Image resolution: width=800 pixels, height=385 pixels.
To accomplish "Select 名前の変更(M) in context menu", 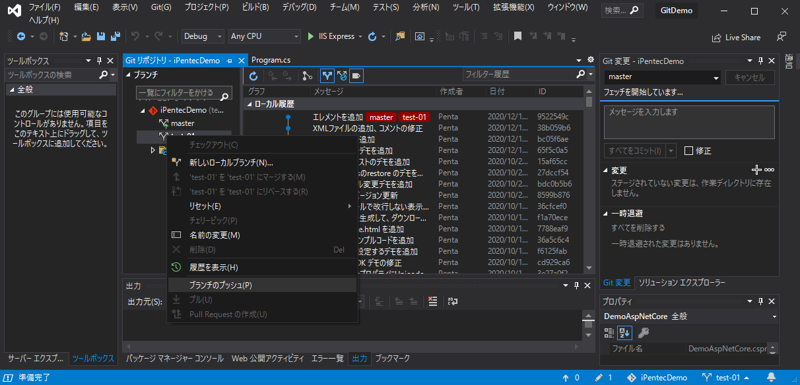I will (262, 235).
